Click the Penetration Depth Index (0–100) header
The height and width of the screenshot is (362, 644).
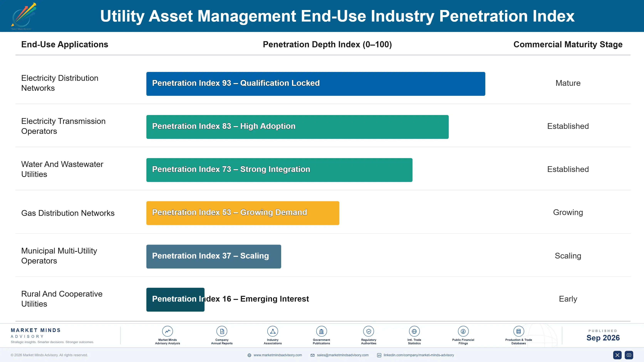[327, 44]
